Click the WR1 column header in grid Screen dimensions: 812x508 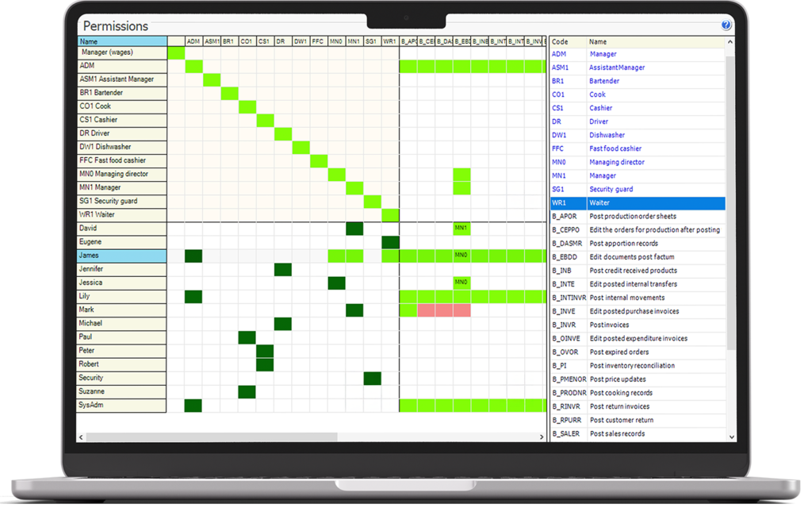pyautogui.click(x=389, y=41)
